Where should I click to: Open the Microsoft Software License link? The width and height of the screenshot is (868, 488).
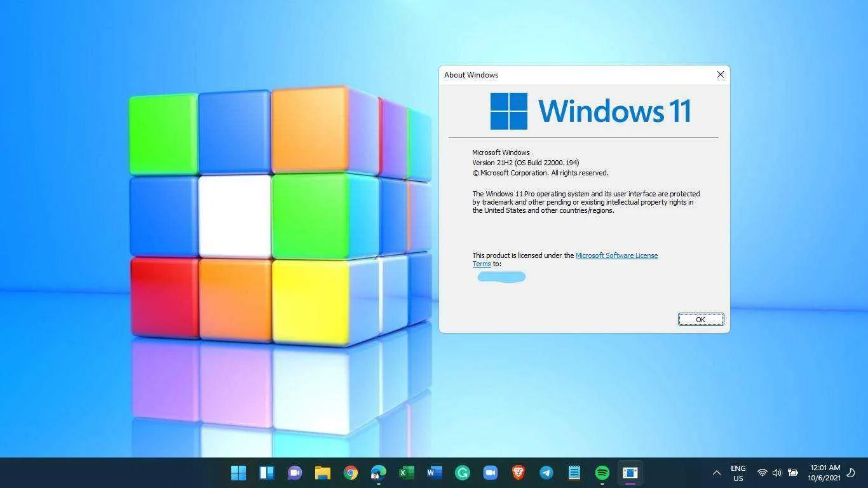click(x=616, y=255)
